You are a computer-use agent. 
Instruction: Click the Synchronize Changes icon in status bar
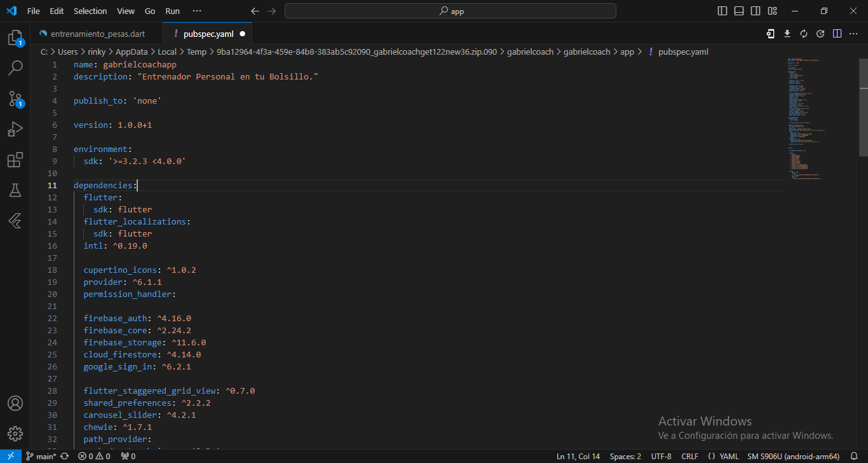click(65, 456)
